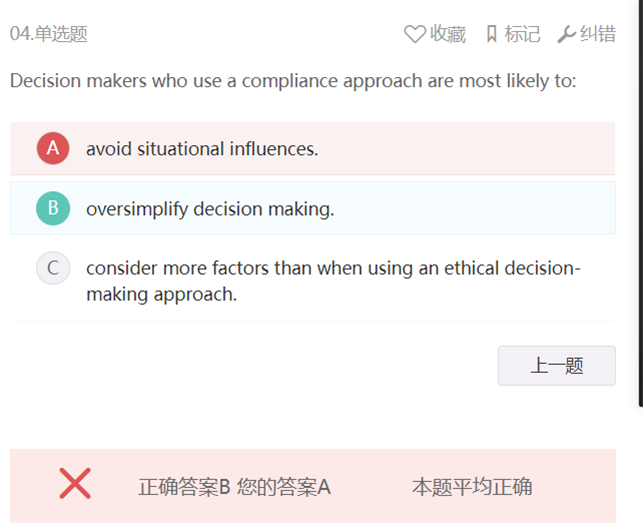Click the 纠错 label text
Viewport: 643px width, 523px height.
pos(597,34)
